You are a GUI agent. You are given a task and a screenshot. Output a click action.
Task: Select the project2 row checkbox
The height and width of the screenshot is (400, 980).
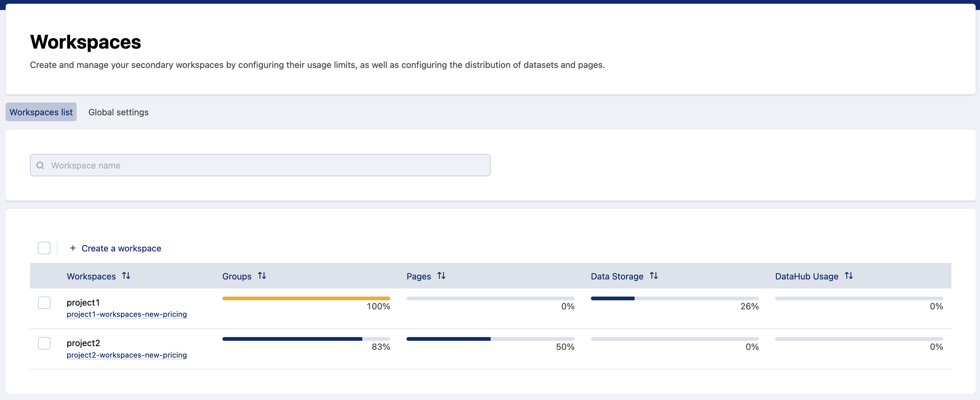(x=44, y=343)
